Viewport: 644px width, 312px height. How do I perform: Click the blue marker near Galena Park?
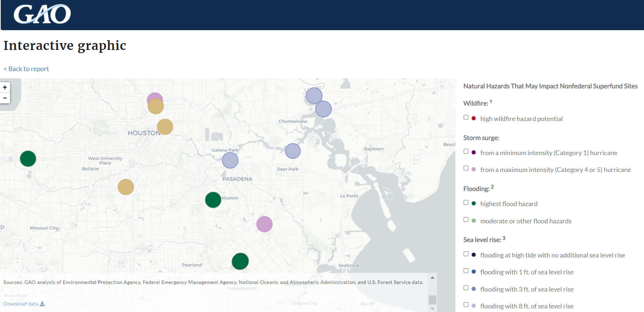[x=230, y=160]
